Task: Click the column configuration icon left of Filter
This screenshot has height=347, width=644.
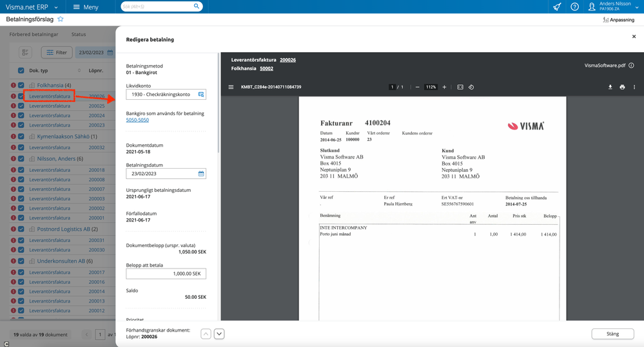Action: click(26, 53)
